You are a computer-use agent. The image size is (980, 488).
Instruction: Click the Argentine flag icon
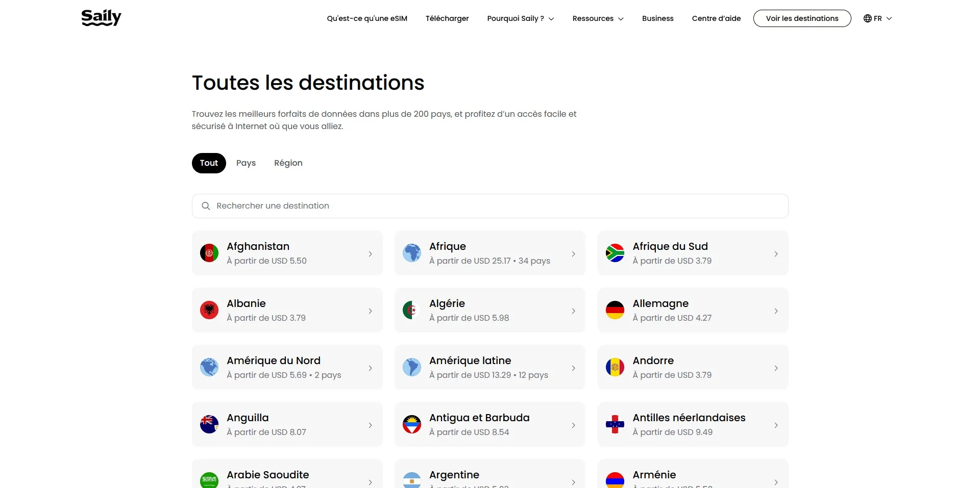412,480
